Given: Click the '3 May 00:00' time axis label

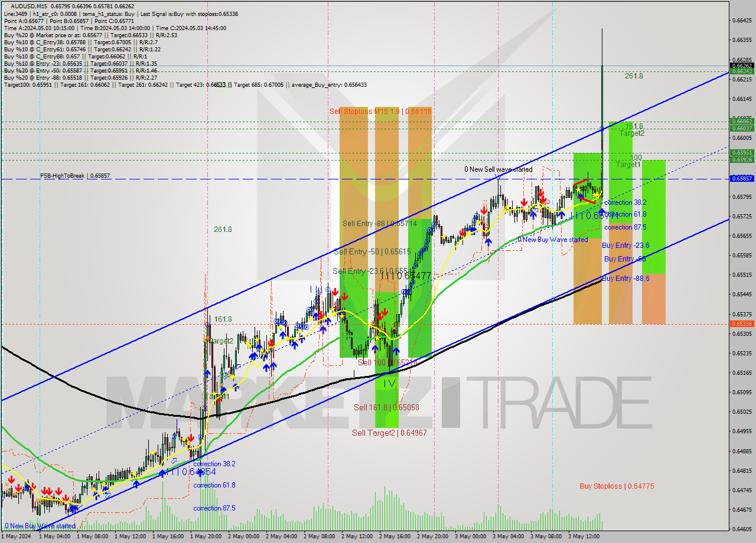Looking at the screenshot, I should pyautogui.click(x=471, y=537).
